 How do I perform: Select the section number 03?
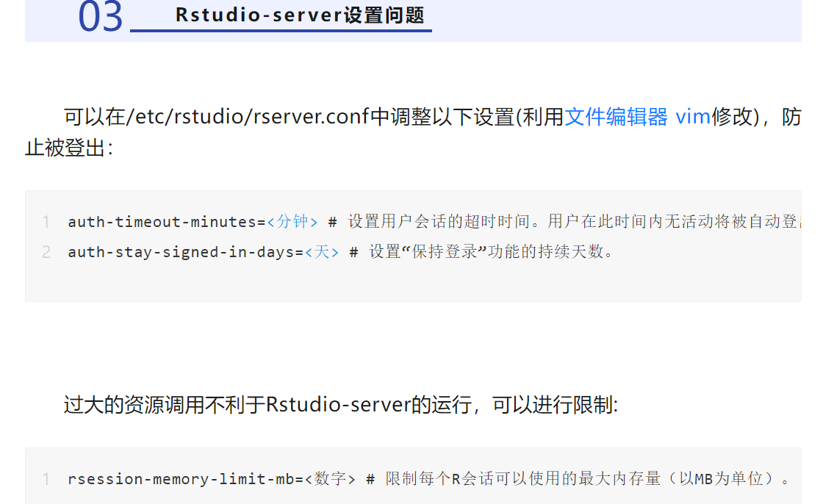coord(100,16)
